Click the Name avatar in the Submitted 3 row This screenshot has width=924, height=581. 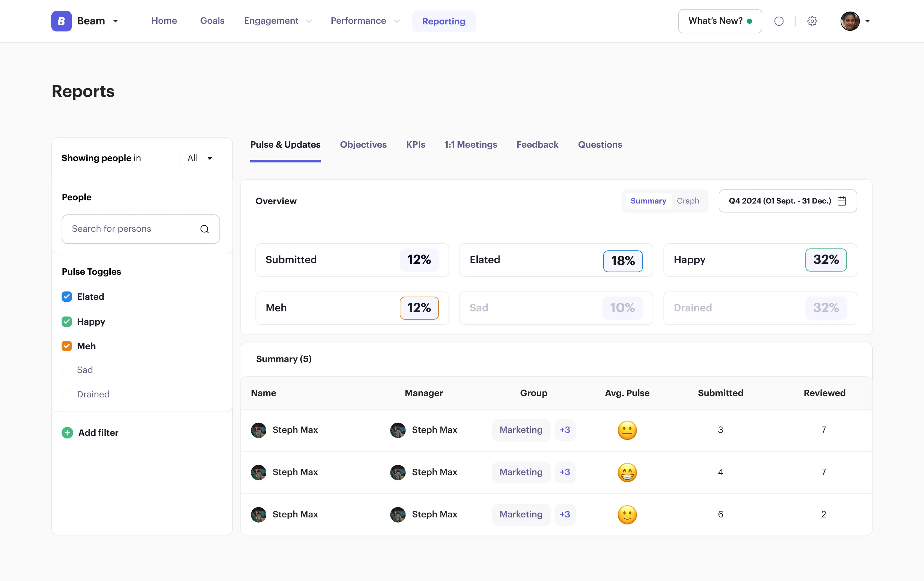click(x=258, y=430)
